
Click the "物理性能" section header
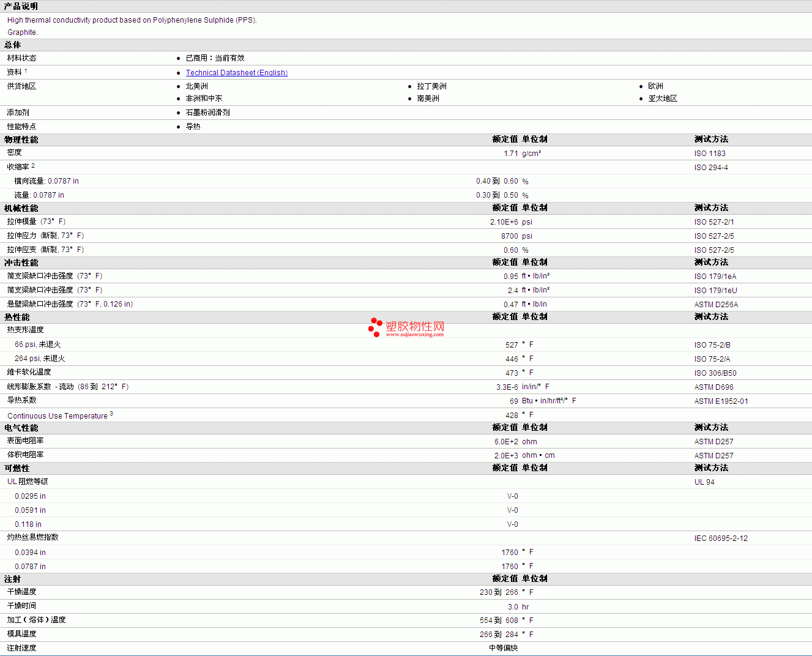(x=21, y=140)
